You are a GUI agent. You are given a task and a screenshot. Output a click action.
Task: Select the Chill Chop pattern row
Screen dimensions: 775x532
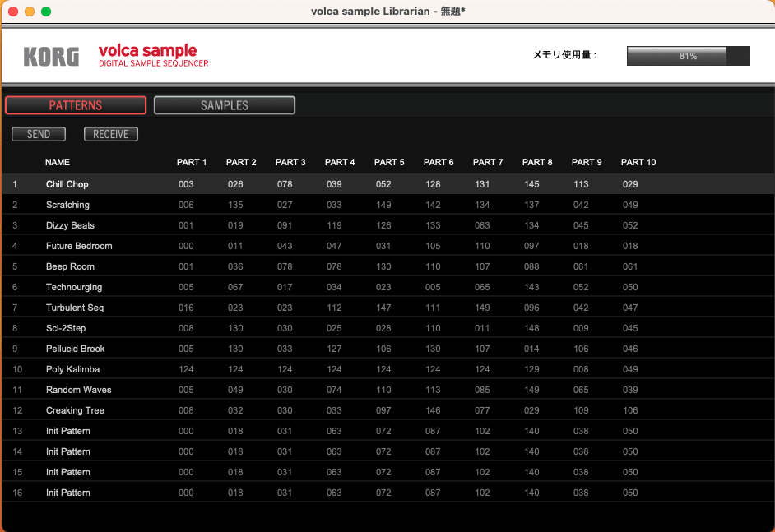coord(387,184)
